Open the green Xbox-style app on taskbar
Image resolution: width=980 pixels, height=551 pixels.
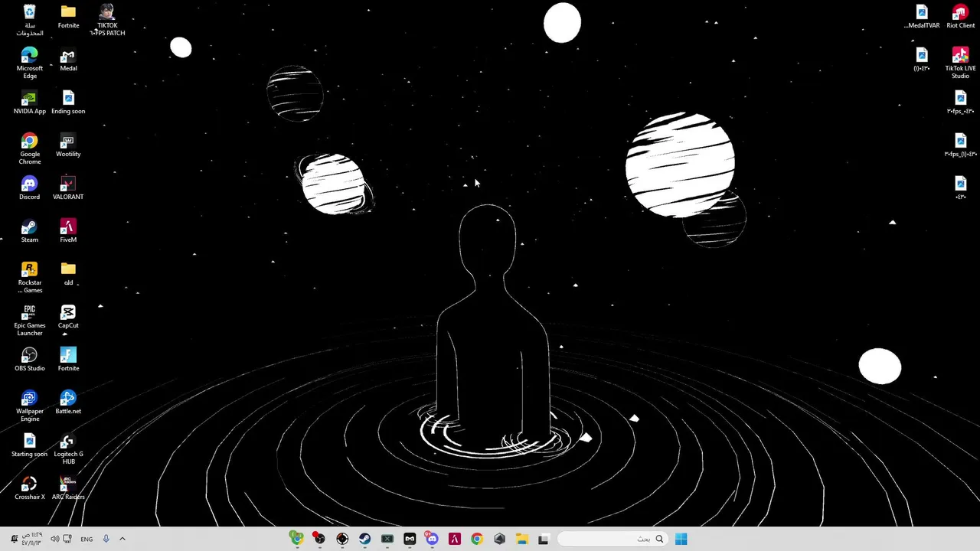click(x=387, y=539)
